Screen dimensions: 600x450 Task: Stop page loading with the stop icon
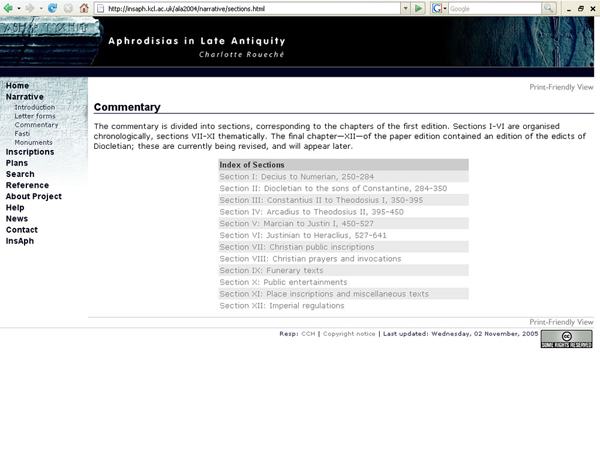(68, 8)
